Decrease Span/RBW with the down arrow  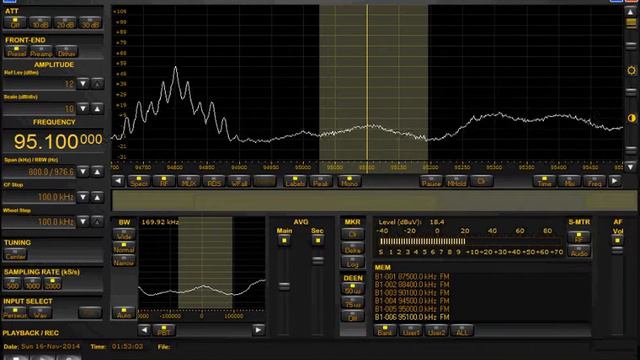[83, 171]
